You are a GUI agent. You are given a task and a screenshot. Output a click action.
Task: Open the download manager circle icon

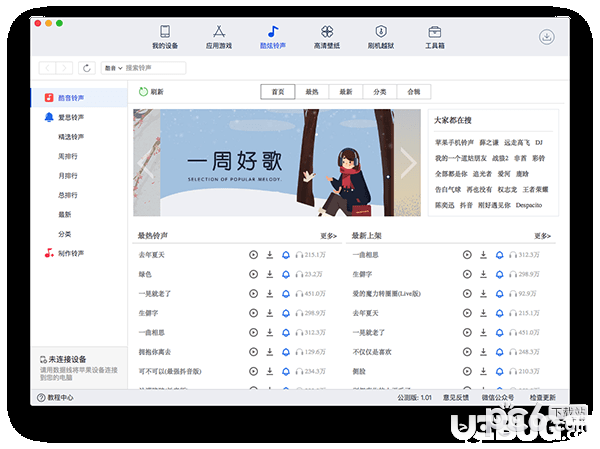[547, 37]
